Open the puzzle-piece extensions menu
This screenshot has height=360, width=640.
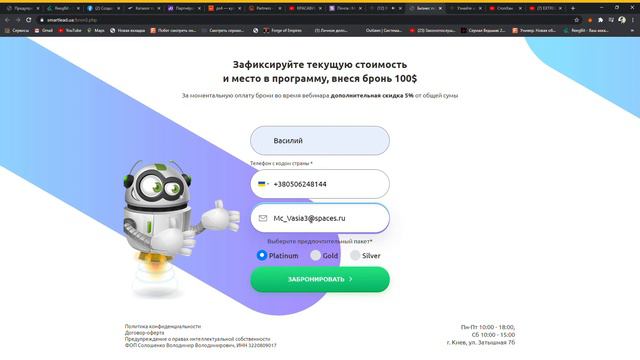[600, 20]
